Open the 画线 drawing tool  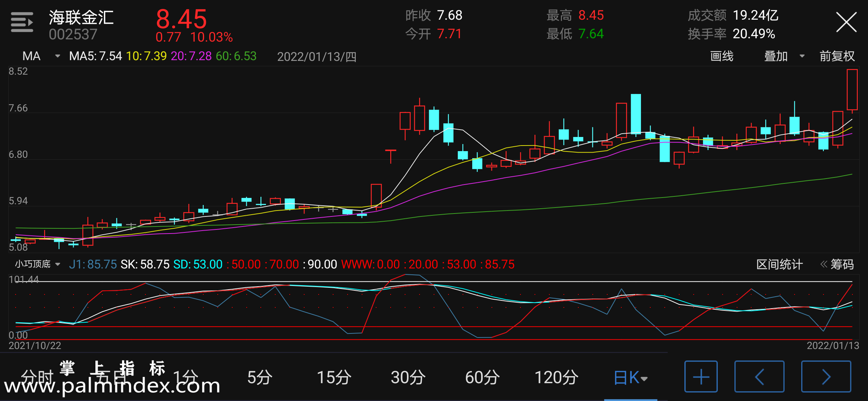click(x=721, y=56)
